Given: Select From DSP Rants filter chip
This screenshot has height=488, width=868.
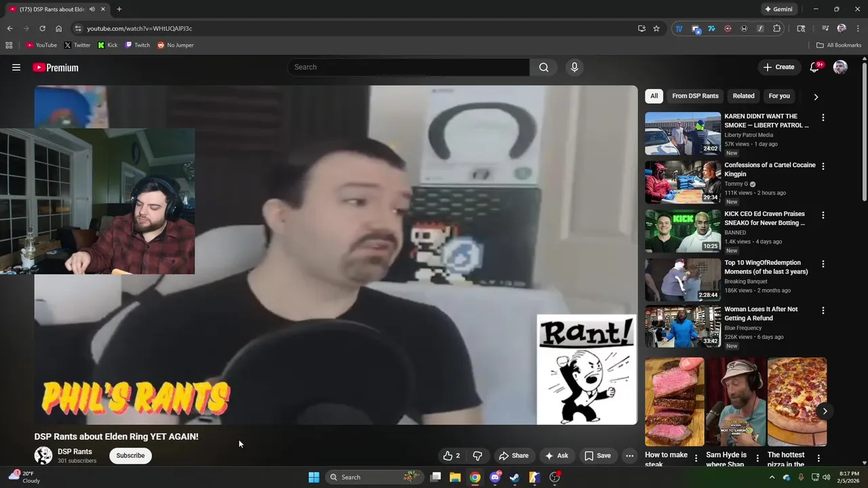Looking at the screenshot, I should [x=695, y=96].
